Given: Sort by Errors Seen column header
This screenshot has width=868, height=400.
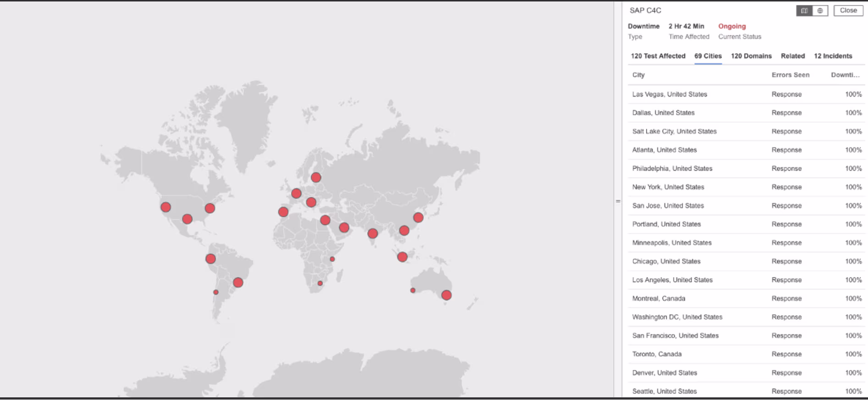Looking at the screenshot, I should (790, 75).
